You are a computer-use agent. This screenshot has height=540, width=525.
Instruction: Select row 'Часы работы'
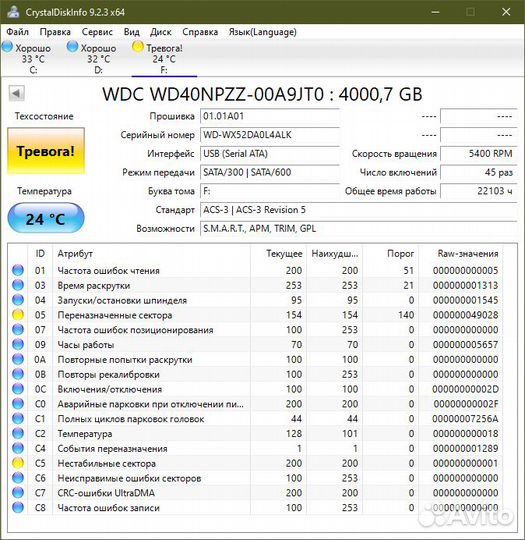255,344
